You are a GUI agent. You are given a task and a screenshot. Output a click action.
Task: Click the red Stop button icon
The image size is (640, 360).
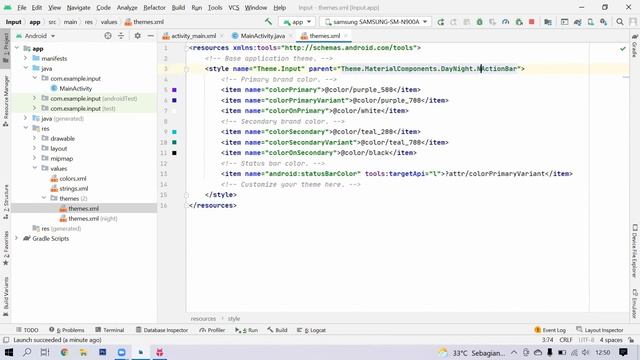tap(531, 22)
